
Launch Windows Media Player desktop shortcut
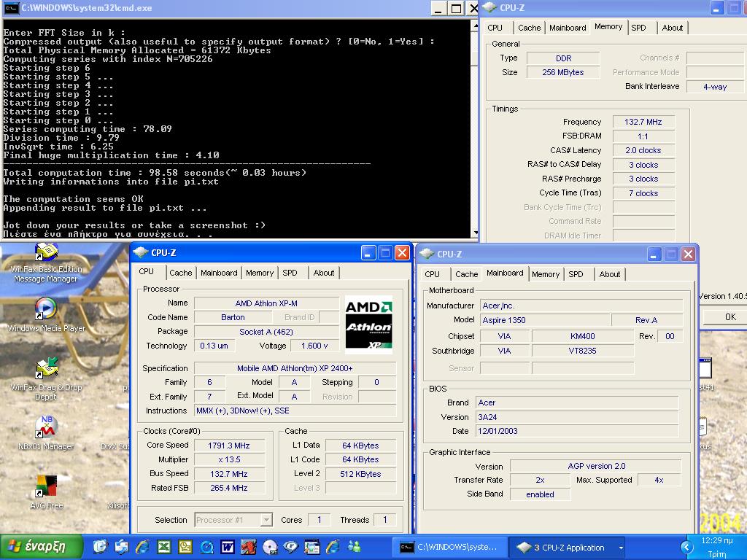tap(46, 315)
